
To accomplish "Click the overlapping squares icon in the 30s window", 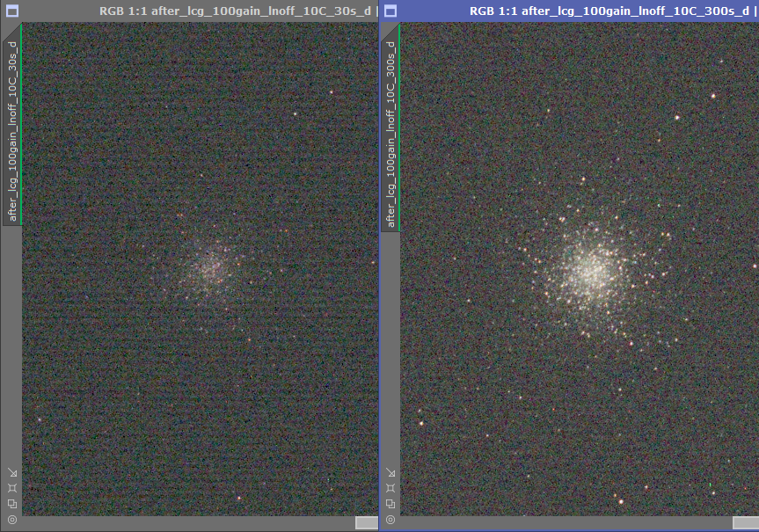I will coord(11,504).
